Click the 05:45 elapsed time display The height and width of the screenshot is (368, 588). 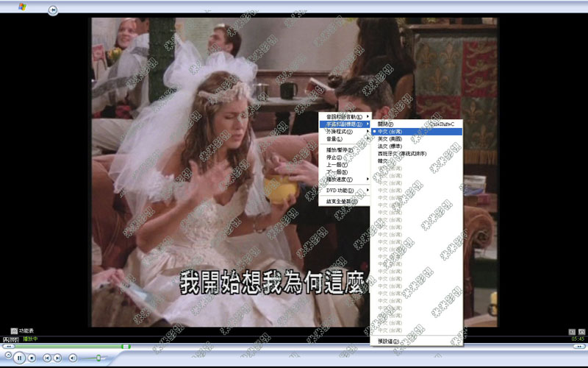click(578, 339)
